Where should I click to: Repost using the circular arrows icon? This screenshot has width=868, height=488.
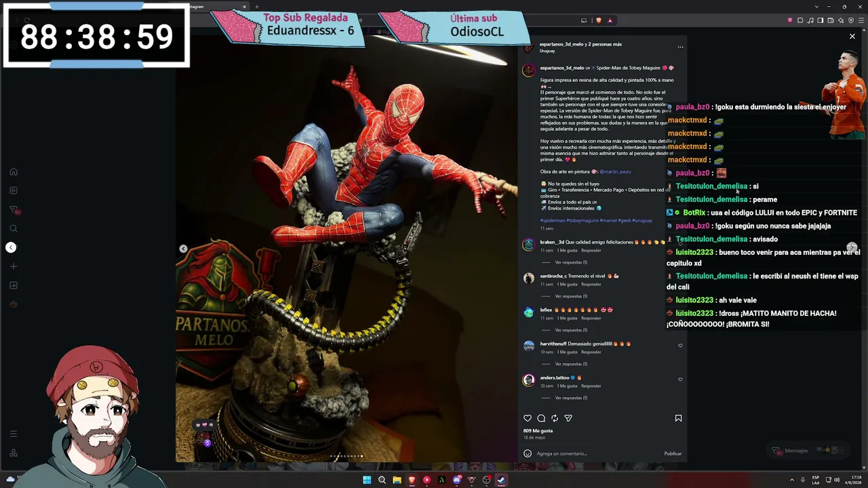555,418
